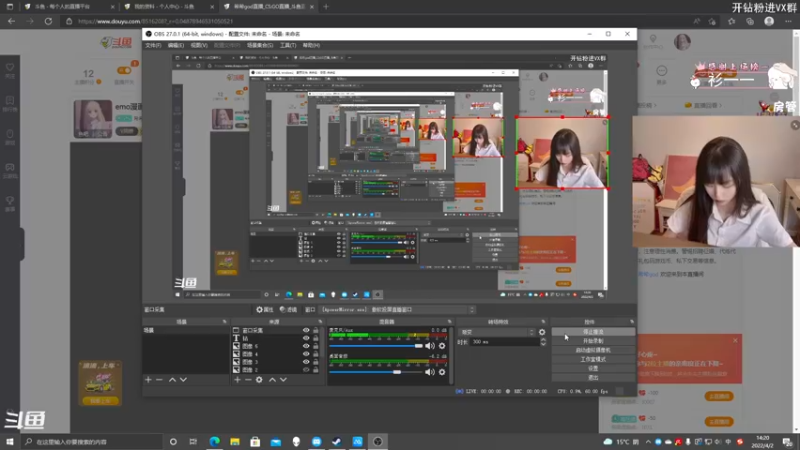800x450 pixels.
Task: Open File Explorer from the taskbar
Action: click(x=235, y=441)
